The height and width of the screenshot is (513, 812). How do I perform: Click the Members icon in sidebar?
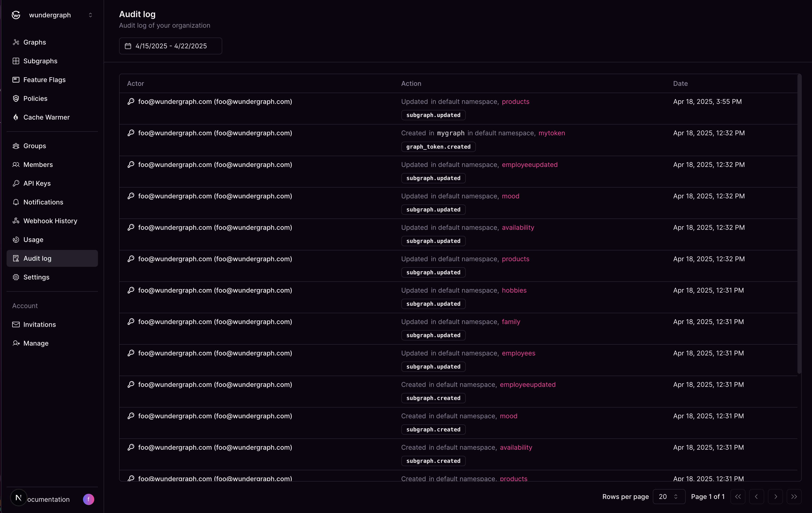(16, 165)
